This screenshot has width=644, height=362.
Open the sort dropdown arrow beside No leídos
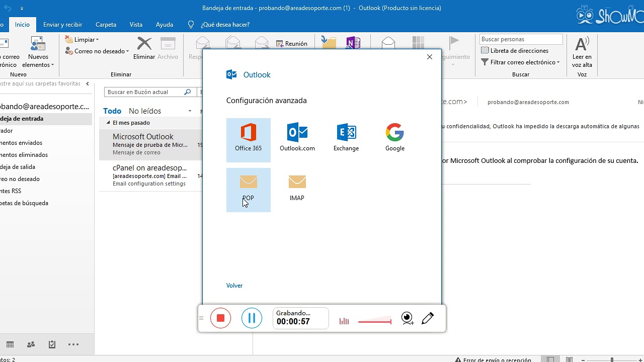[x=190, y=111]
